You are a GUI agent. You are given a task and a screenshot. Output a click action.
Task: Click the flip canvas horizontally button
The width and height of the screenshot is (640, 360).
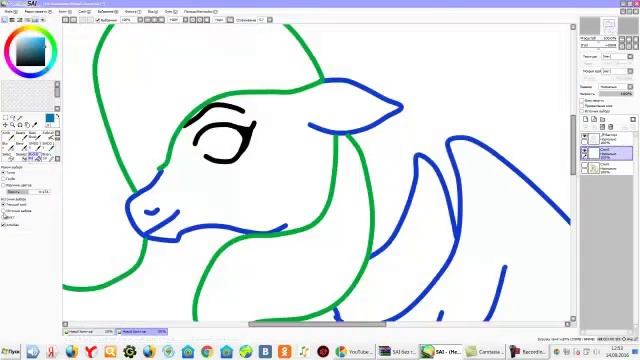tap(230, 20)
